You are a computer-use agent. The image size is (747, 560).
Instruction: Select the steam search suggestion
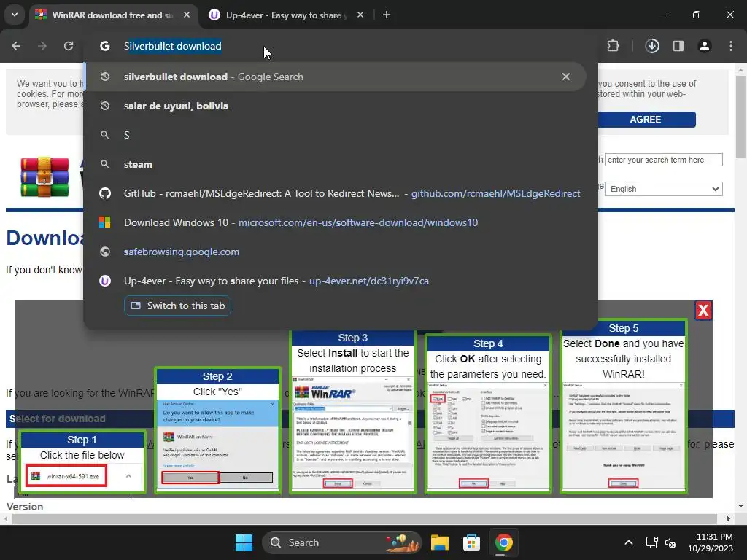point(336,164)
